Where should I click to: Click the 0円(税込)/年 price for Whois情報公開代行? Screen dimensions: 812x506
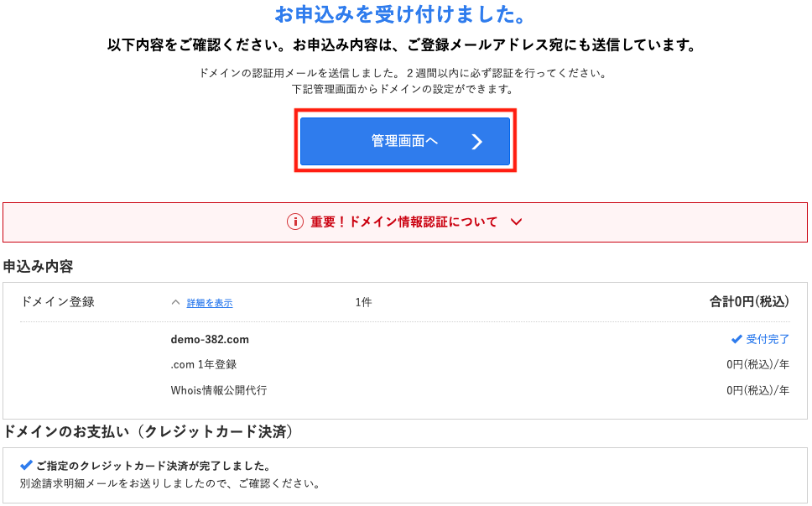(757, 390)
